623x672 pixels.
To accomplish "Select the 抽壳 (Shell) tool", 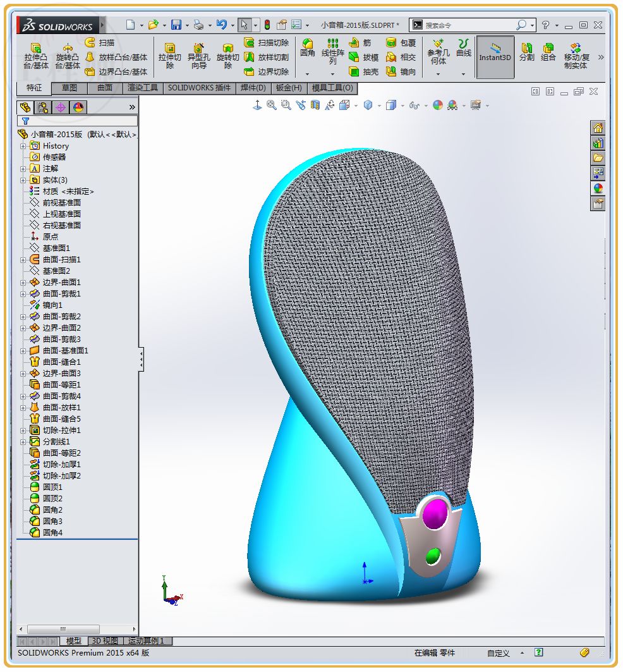I will point(365,71).
